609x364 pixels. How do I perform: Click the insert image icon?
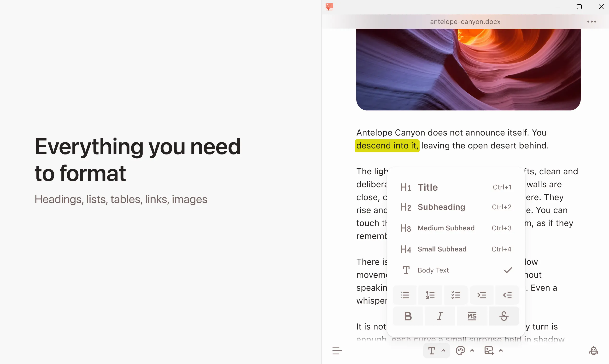489,351
